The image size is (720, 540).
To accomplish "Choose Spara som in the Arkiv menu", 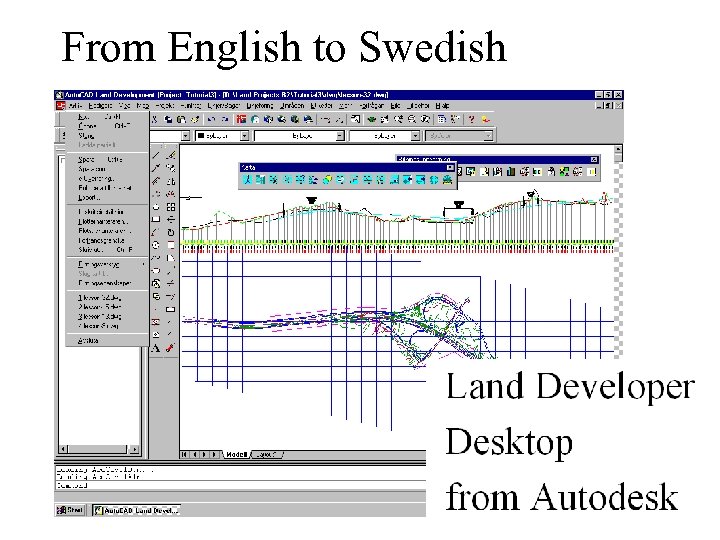I will click(x=107, y=169).
